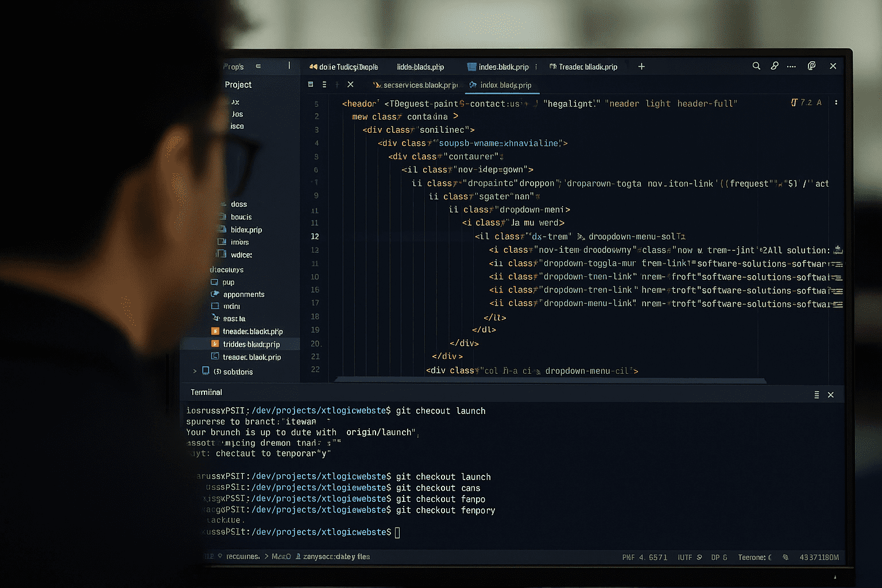Click the origin/launch text in terminal output
This screenshot has height=588, width=882.
click(380, 432)
